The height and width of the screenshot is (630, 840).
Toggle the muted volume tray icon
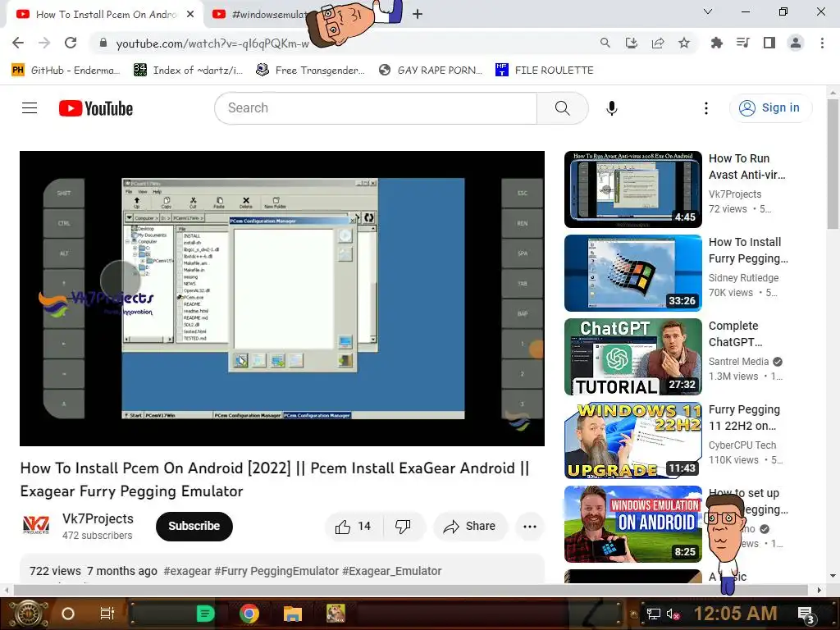pos(673,614)
